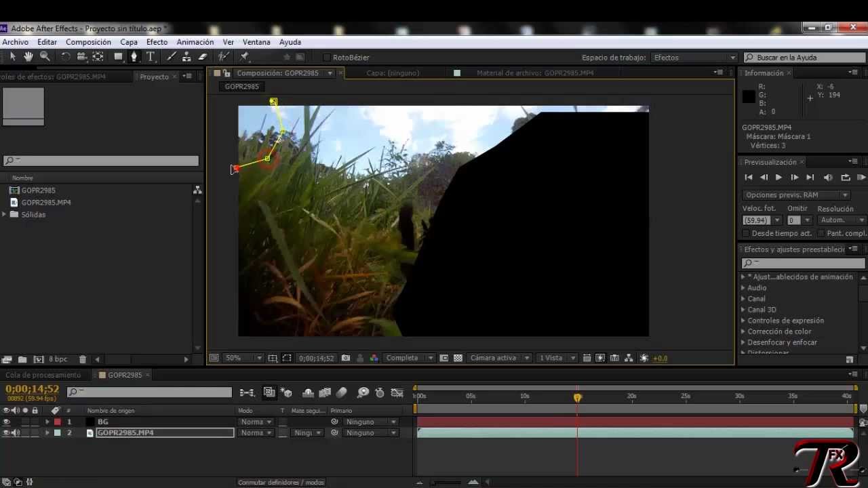Click the BG layer red label color

tap(57, 422)
